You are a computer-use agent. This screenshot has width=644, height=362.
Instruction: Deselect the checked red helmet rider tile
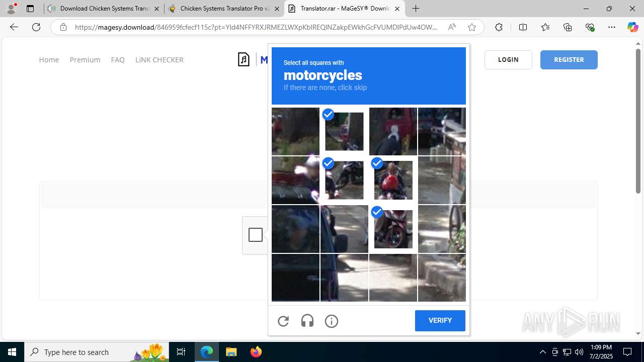coord(393,180)
